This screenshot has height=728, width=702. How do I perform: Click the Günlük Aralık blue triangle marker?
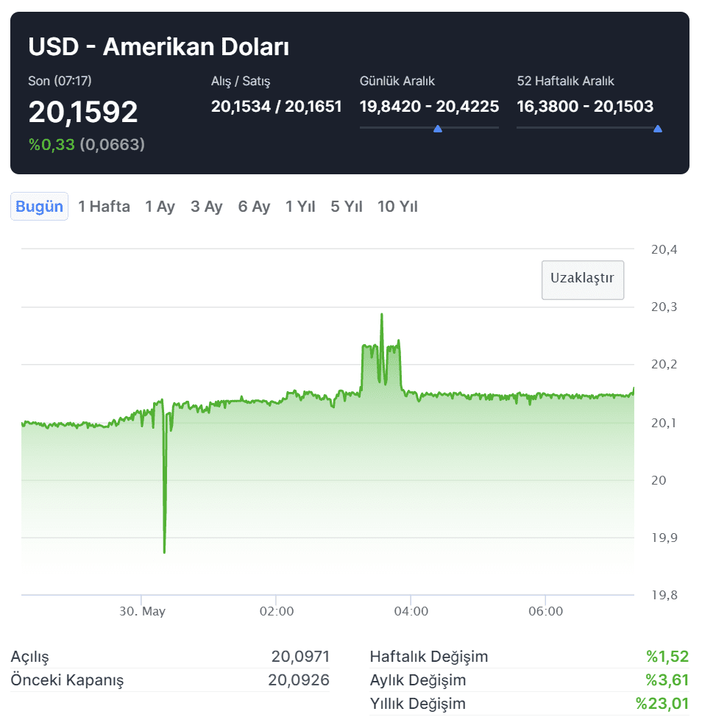438,129
